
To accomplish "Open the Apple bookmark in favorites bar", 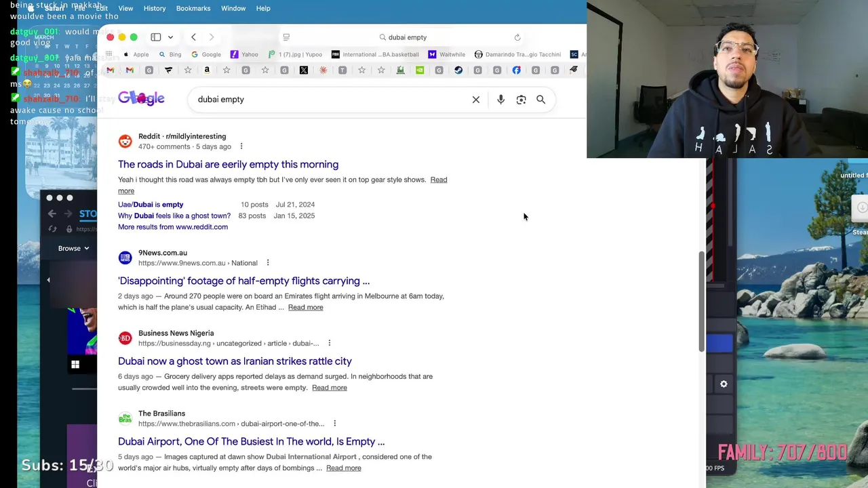I will pos(136,54).
